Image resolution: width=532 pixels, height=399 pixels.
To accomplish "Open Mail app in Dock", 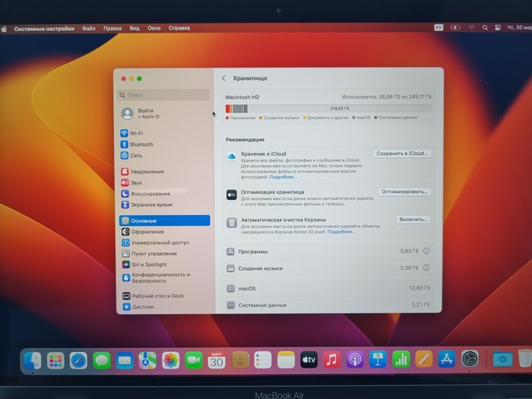I will click(x=125, y=360).
